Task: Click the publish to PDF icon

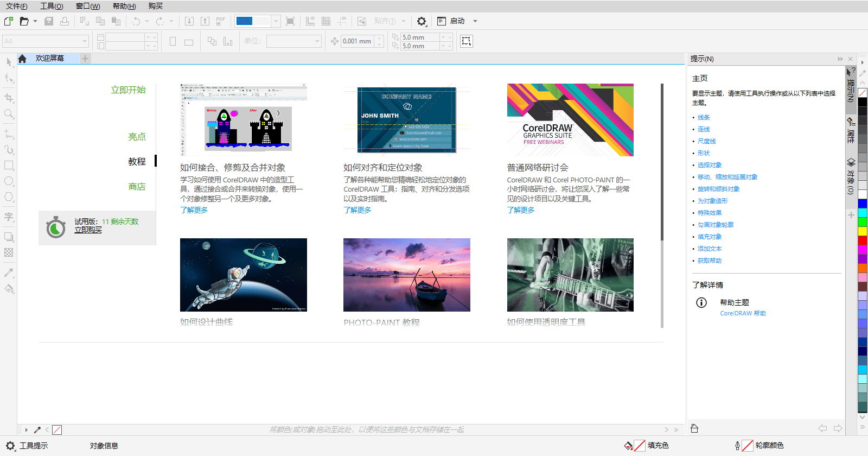Action: coord(220,21)
